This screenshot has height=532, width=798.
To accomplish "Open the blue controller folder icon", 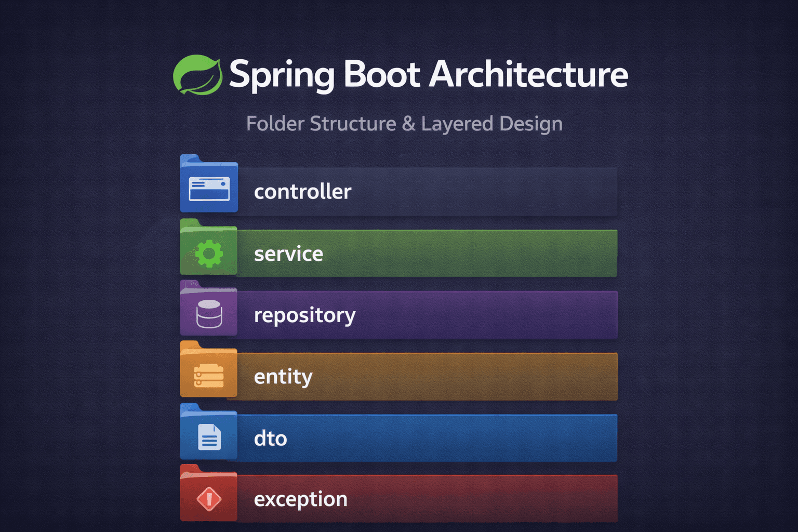I will (x=209, y=188).
